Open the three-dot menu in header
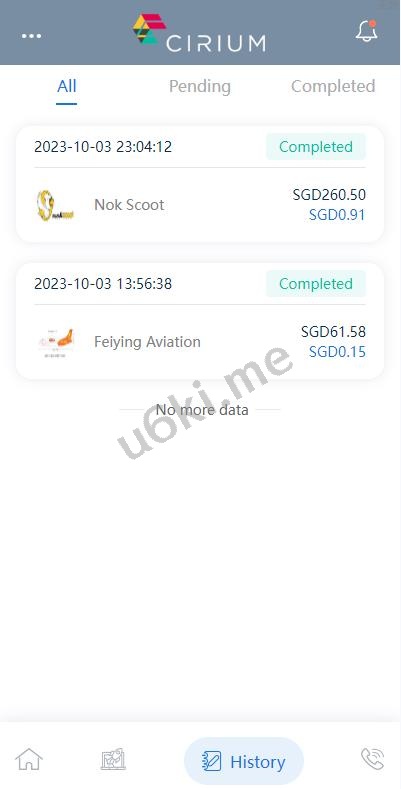 (31, 36)
